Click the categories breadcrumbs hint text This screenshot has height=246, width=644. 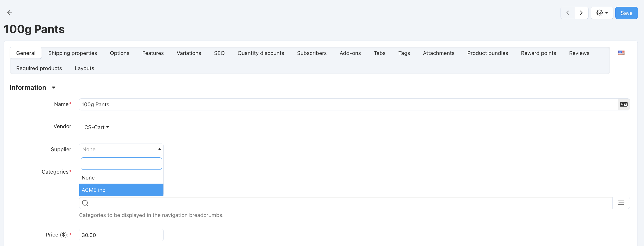coord(151,215)
